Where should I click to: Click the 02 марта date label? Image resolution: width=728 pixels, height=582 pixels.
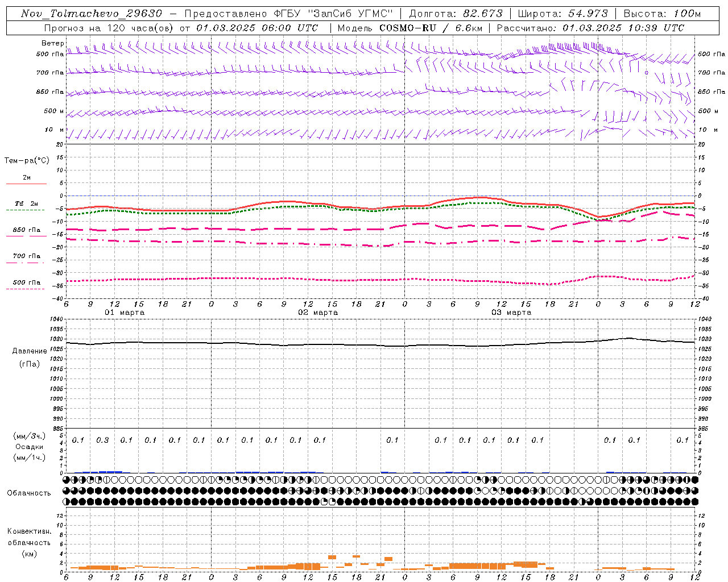(x=318, y=313)
